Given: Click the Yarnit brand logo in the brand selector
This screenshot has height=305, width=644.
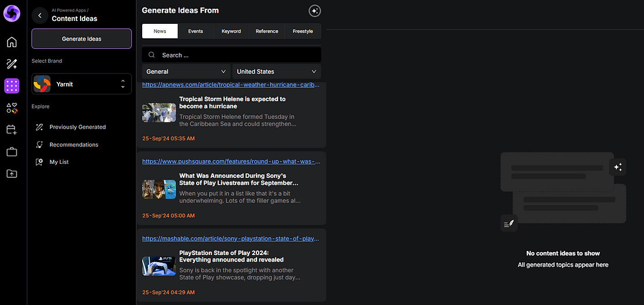Looking at the screenshot, I should [42, 84].
